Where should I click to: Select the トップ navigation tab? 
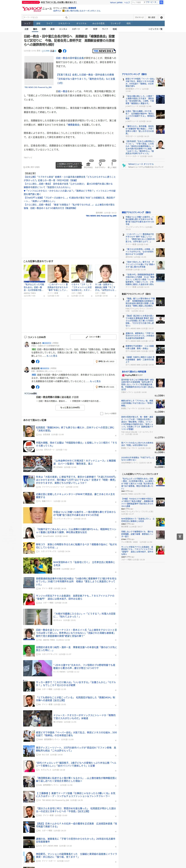[27, 23]
